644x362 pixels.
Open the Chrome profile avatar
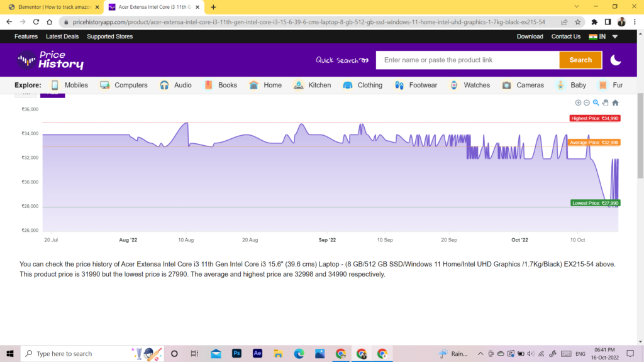621,22
